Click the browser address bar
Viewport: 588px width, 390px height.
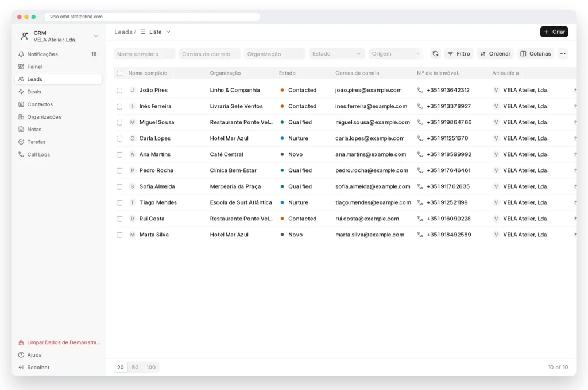152,17
